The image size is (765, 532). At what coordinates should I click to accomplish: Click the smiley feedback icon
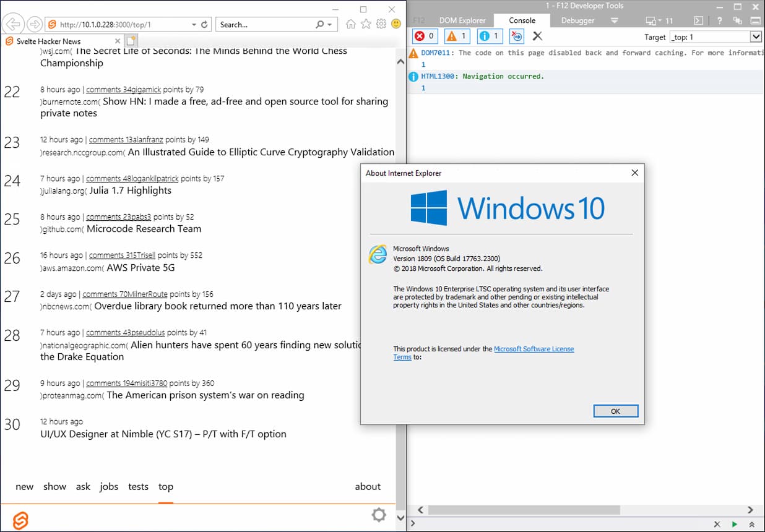396,24
